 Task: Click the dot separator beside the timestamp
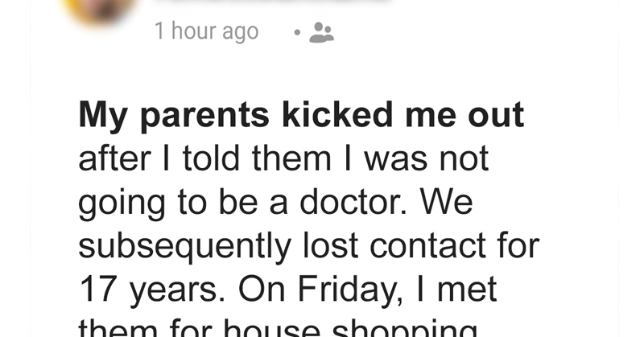pyautogui.click(x=297, y=32)
